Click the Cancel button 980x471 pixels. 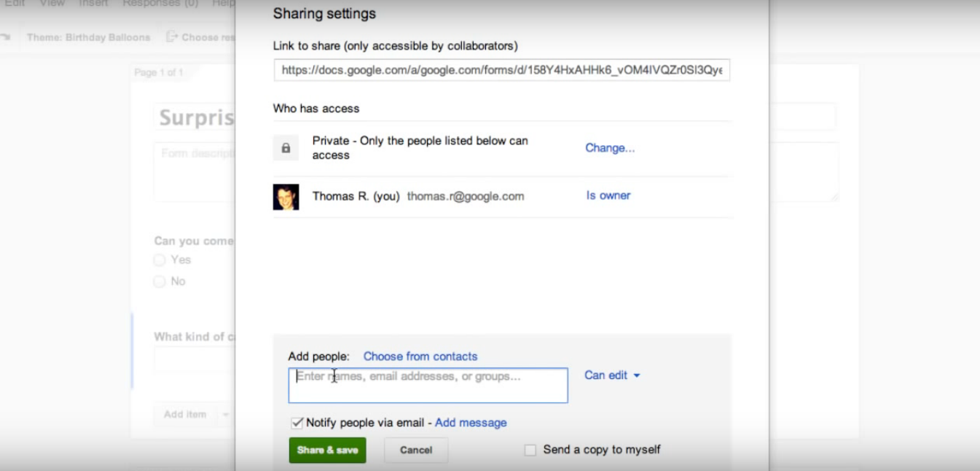415,450
